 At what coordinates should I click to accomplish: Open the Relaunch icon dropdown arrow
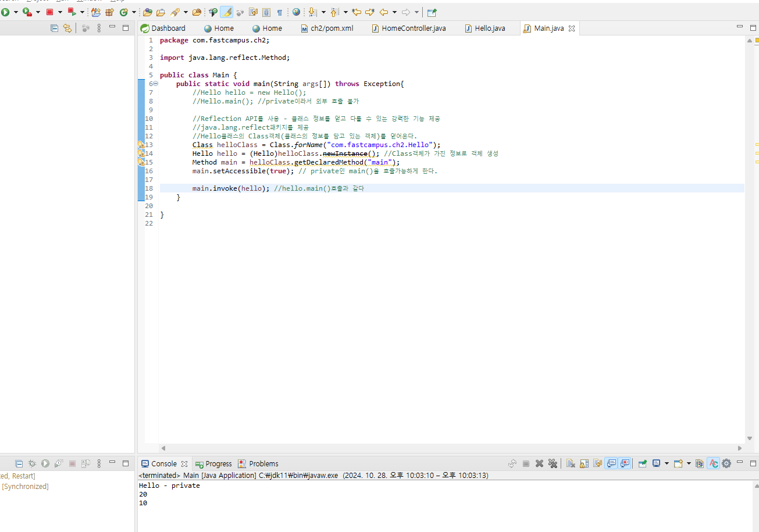pyautogui.click(x=82, y=12)
